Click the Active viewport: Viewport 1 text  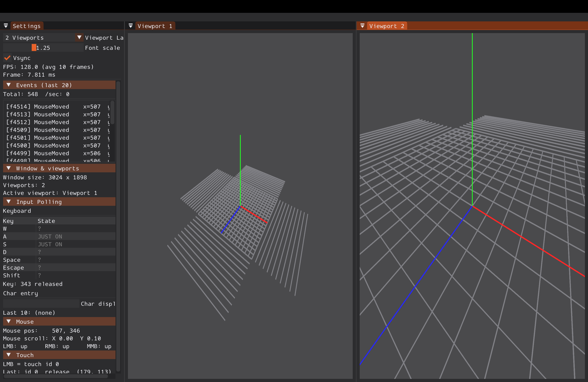click(x=50, y=193)
